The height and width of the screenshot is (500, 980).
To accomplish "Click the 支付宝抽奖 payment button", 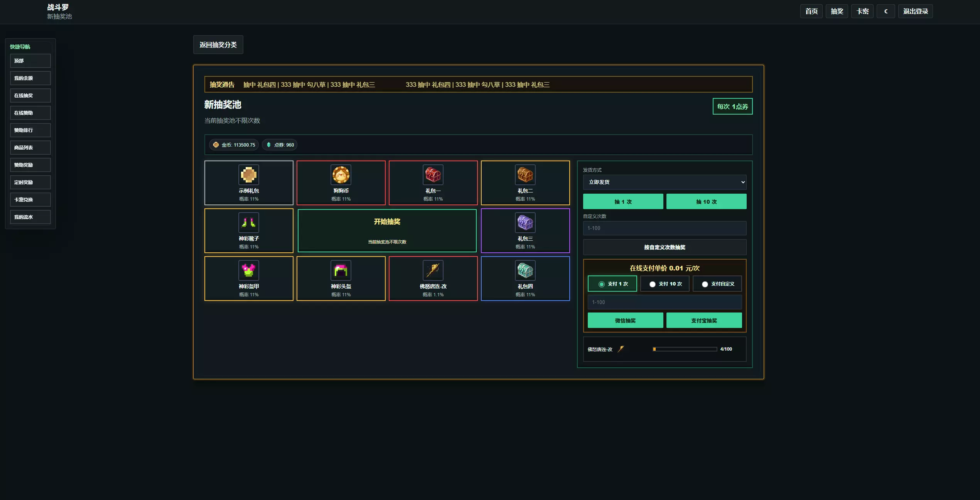I will click(x=704, y=320).
